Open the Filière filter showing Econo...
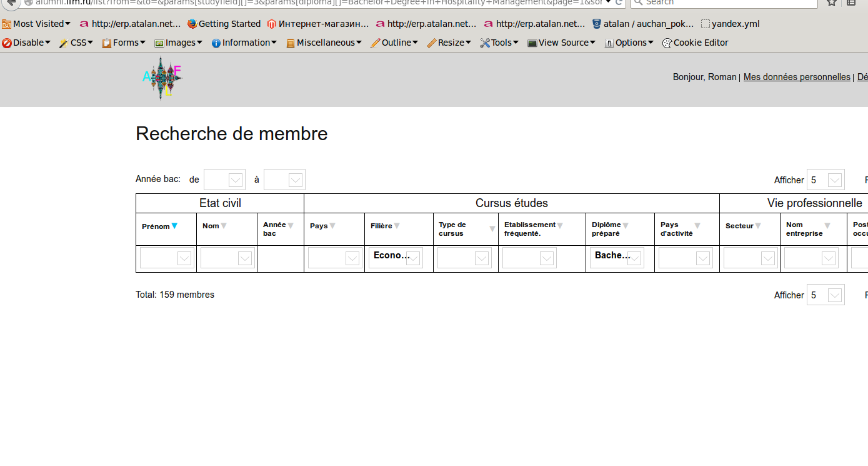Viewport: 868px width, 466px height. point(396,258)
